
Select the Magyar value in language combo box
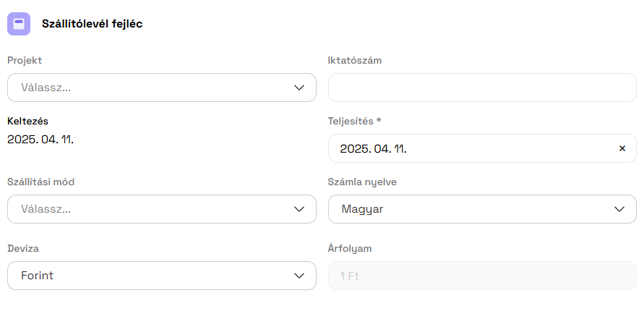pyautogui.click(x=363, y=209)
